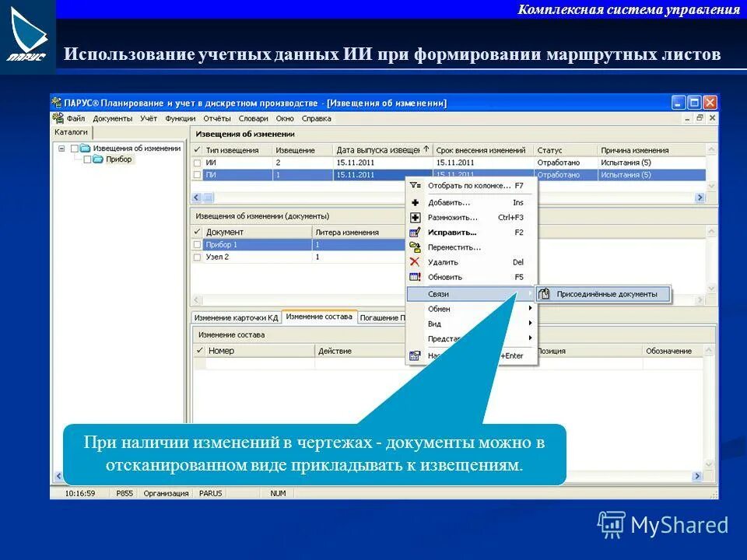Screen dimensions: 747x560
Task: Toggle checkbox of Прибор 1 document row
Action: pyautogui.click(x=197, y=244)
